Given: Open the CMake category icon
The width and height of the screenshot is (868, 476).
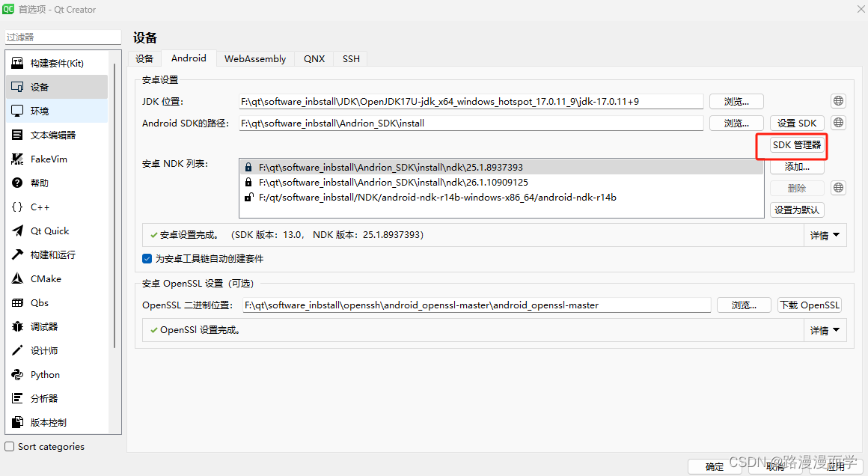Looking at the screenshot, I should coord(18,278).
